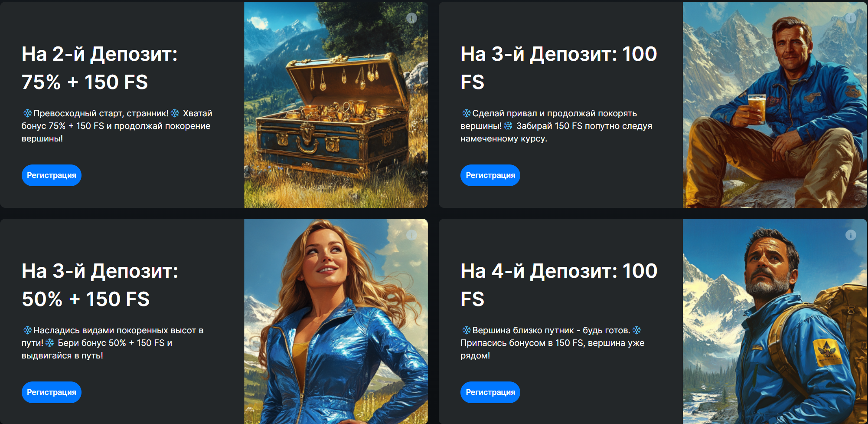Click the info icon on treasure chest card
Image resolution: width=868 pixels, height=424 pixels.
[x=411, y=18]
